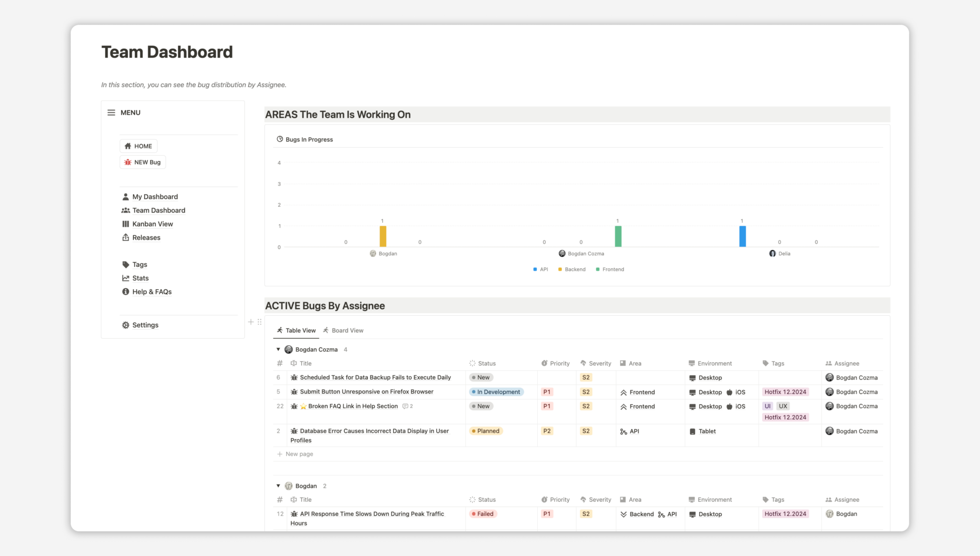Click the Releases upload icon in sidebar
The image size is (980, 556).
125,238
